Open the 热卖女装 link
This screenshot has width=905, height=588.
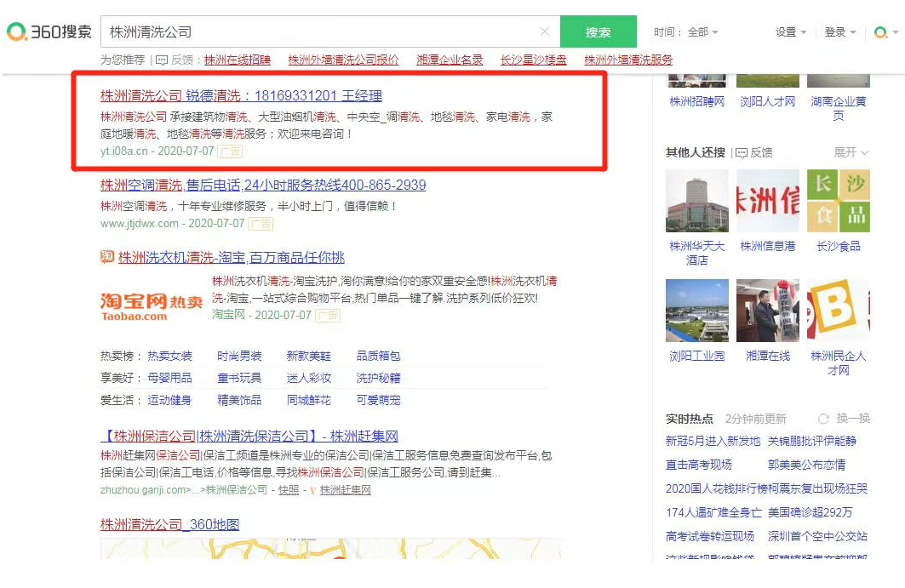coord(169,356)
